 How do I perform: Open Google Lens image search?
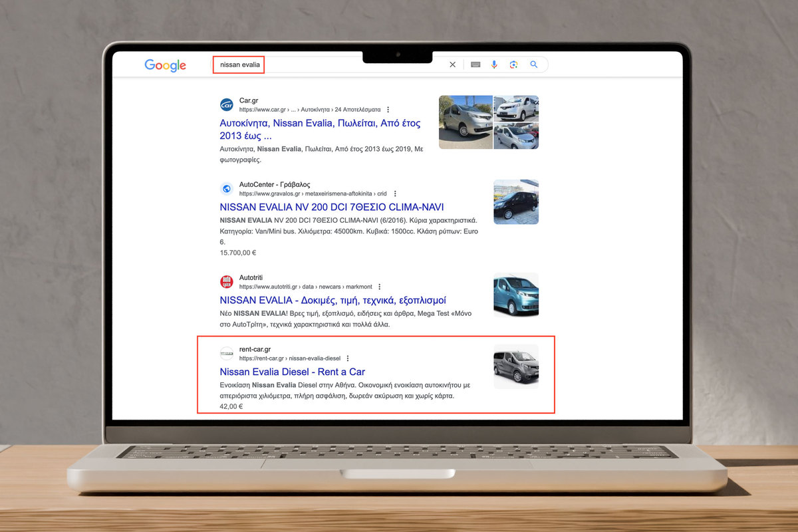[x=513, y=65]
